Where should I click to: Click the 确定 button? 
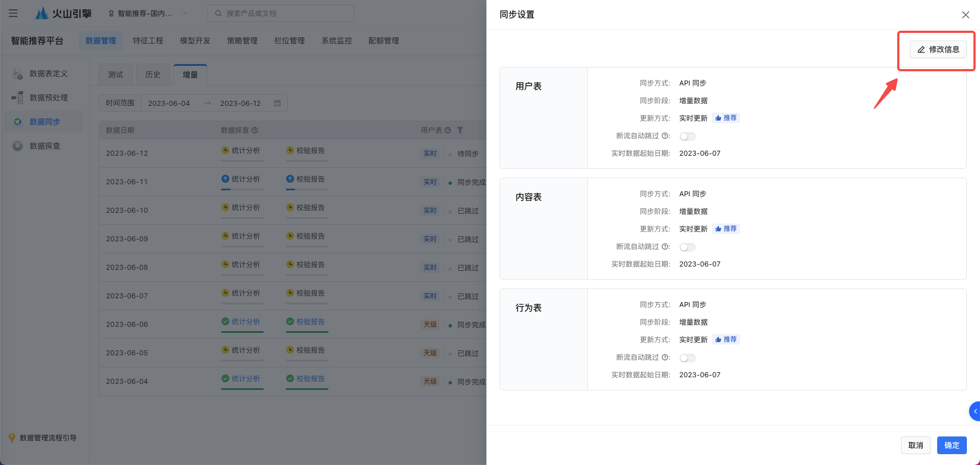click(952, 445)
